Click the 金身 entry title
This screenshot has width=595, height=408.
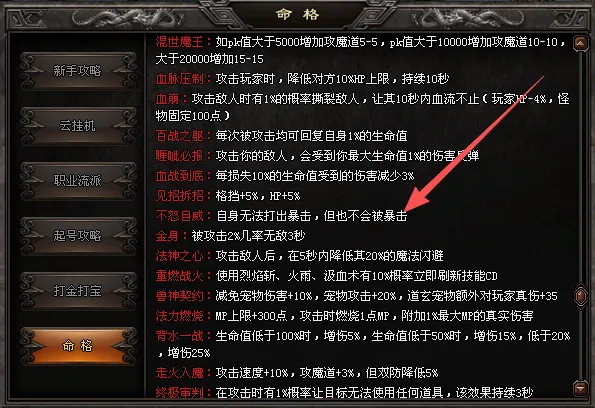pos(167,236)
